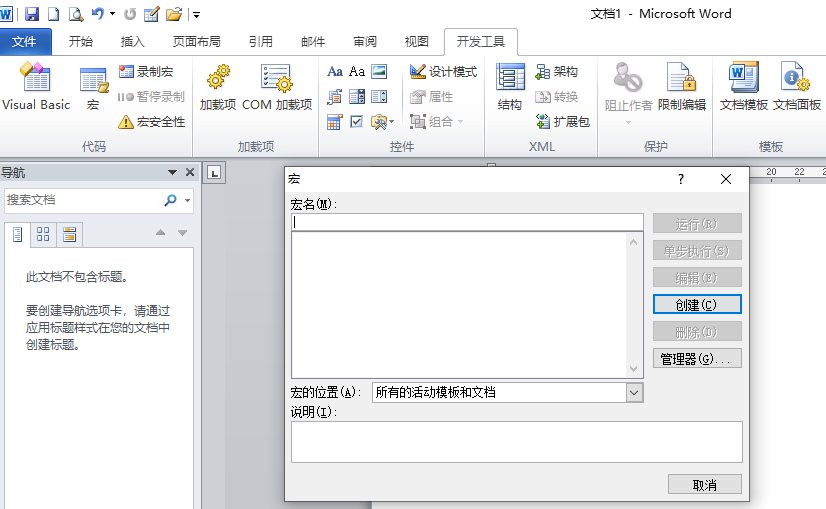Click magnifier search icon in navigation pane
Screen dimensions: 826x509
tap(170, 200)
